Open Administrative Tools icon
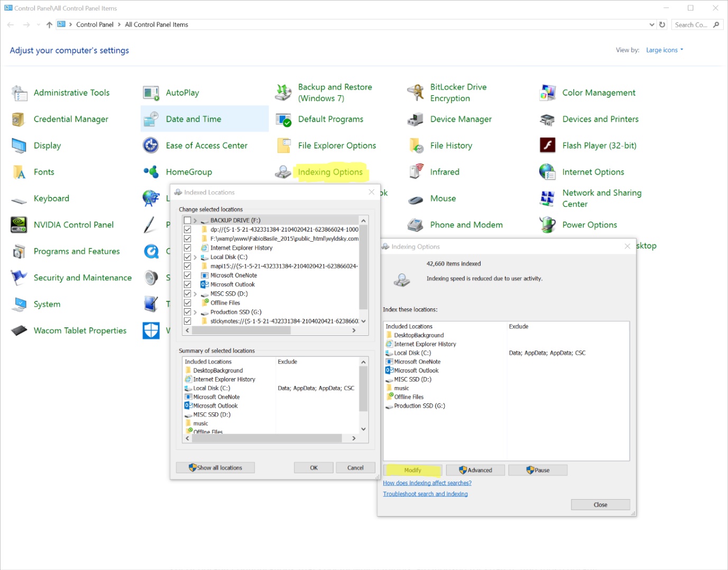 point(20,93)
